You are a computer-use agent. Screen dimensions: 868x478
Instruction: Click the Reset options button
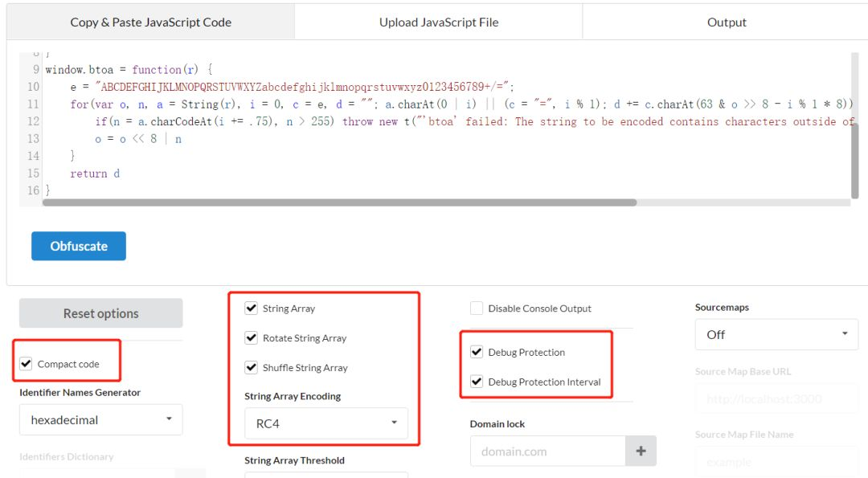pyautogui.click(x=101, y=313)
